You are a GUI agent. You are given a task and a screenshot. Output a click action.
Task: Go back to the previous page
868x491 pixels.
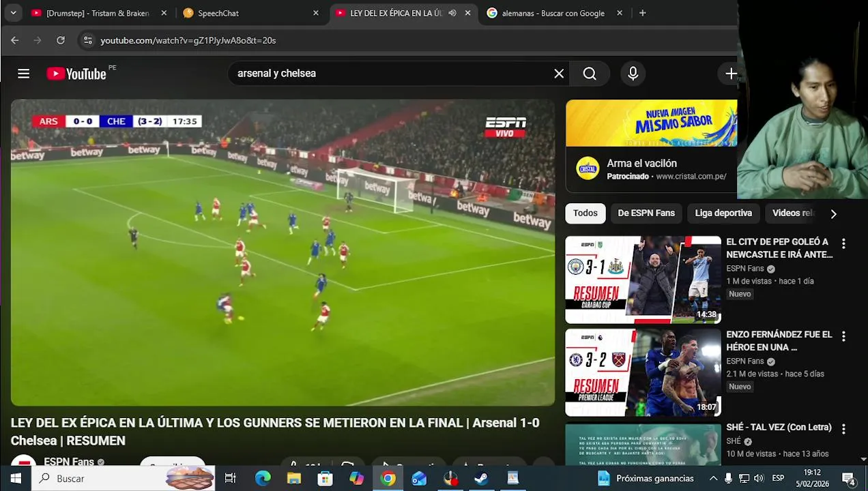[15, 40]
